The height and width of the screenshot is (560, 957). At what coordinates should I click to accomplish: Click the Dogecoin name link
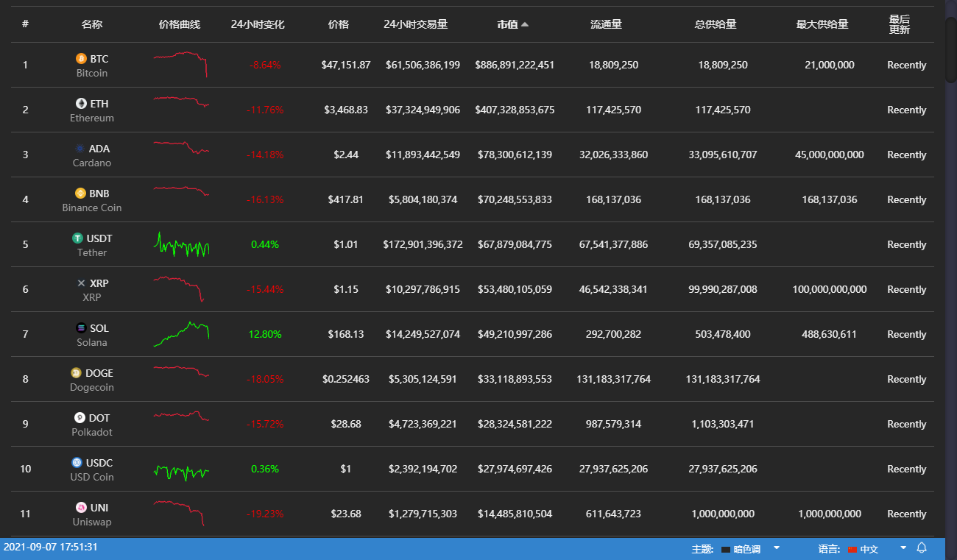tap(92, 387)
